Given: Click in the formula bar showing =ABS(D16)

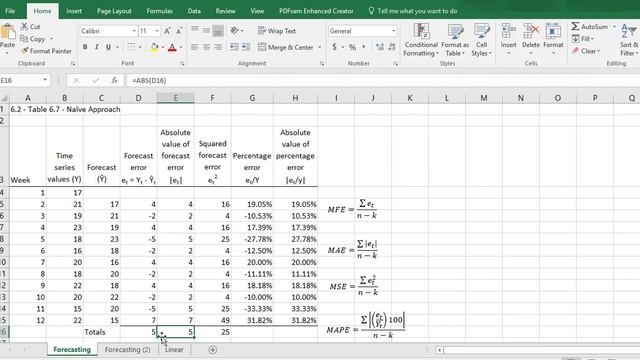Looking at the screenshot, I should click(382, 80).
